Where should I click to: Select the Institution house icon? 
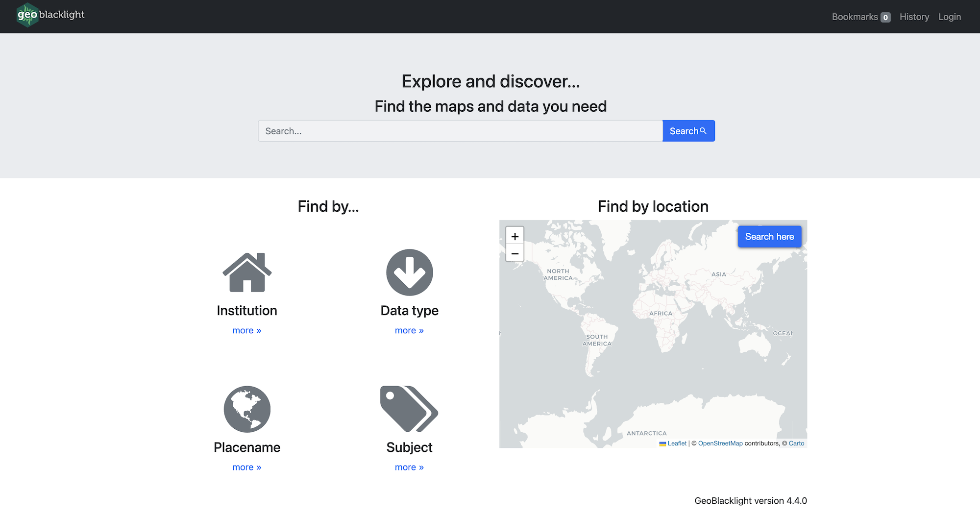pyautogui.click(x=247, y=272)
